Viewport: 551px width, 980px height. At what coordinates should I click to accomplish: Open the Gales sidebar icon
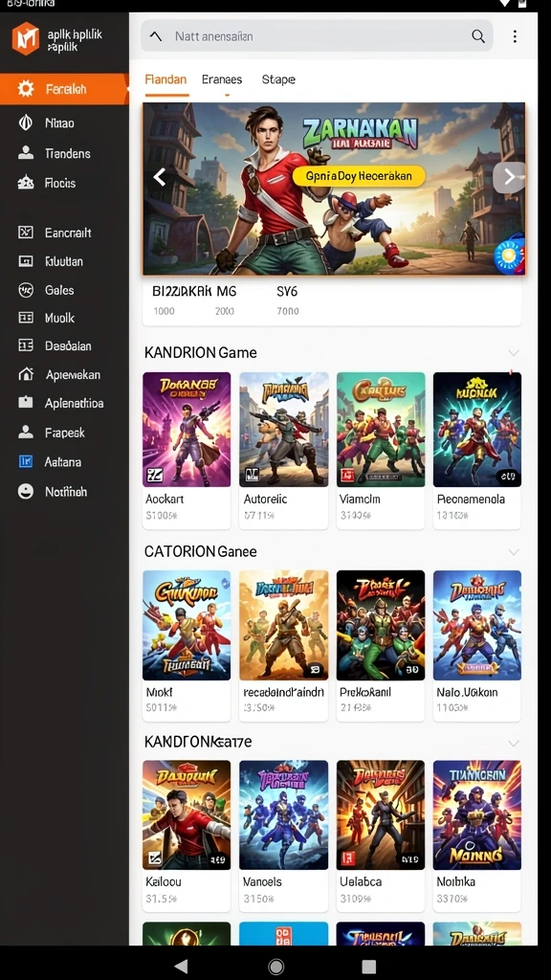click(26, 290)
